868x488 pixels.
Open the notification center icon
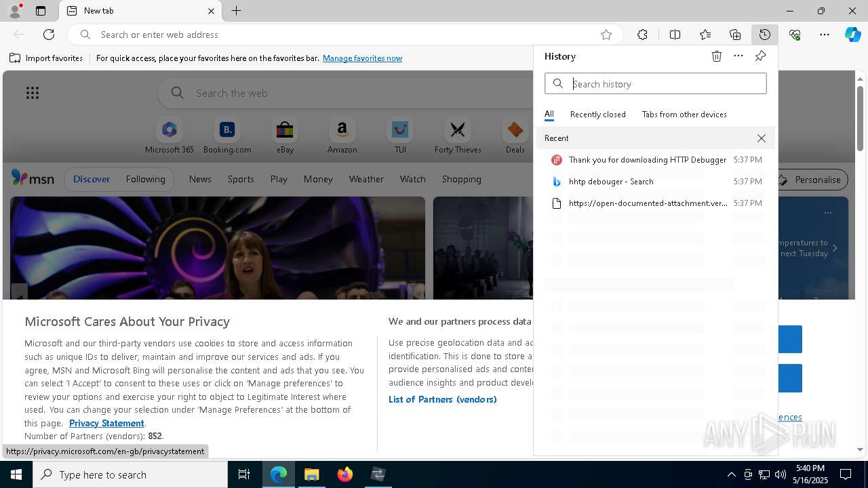pyautogui.click(x=846, y=474)
